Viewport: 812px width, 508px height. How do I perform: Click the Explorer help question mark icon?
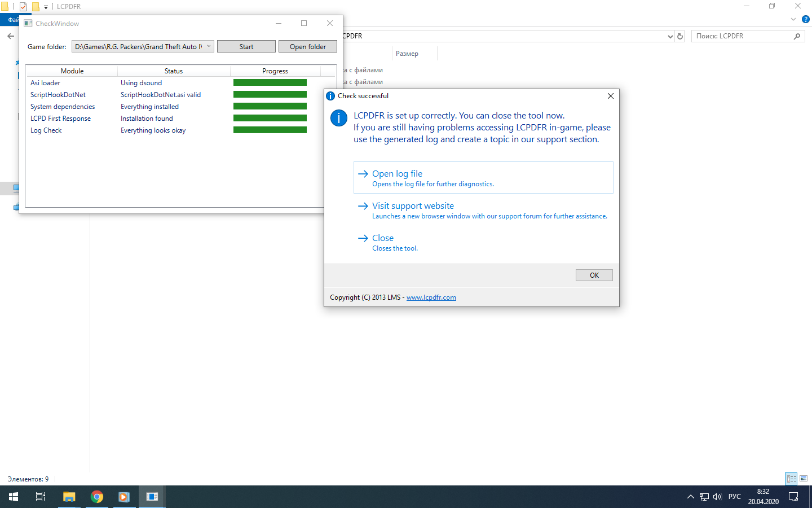click(x=806, y=19)
